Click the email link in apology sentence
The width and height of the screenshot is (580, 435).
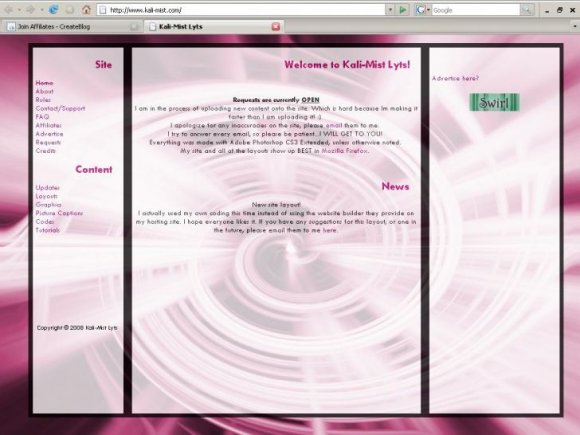(334, 125)
